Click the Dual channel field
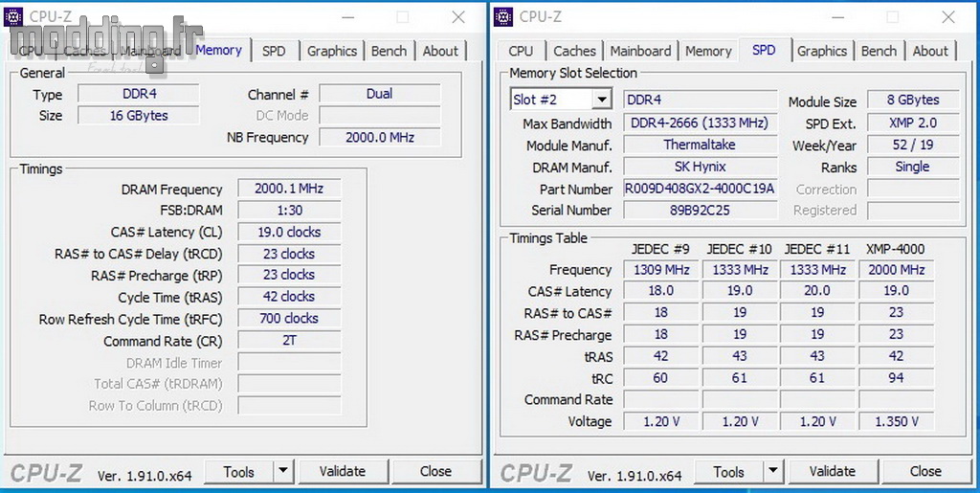Screen dimensions: 980x493 click(379, 94)
